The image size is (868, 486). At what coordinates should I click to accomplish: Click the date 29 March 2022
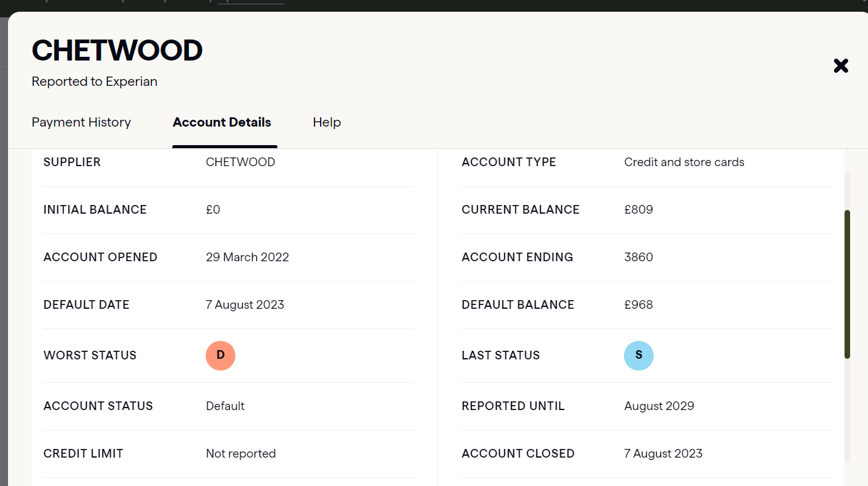pyautogui.click(x=247, y=258)
